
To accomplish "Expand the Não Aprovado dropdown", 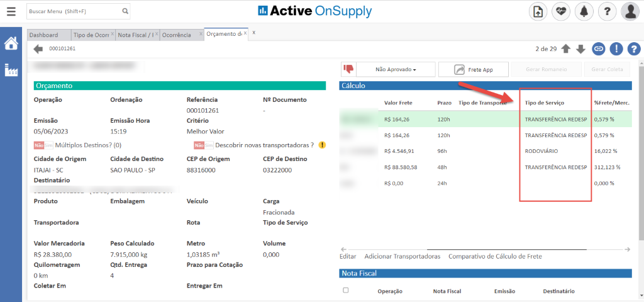I will click(x=396, y=69).
